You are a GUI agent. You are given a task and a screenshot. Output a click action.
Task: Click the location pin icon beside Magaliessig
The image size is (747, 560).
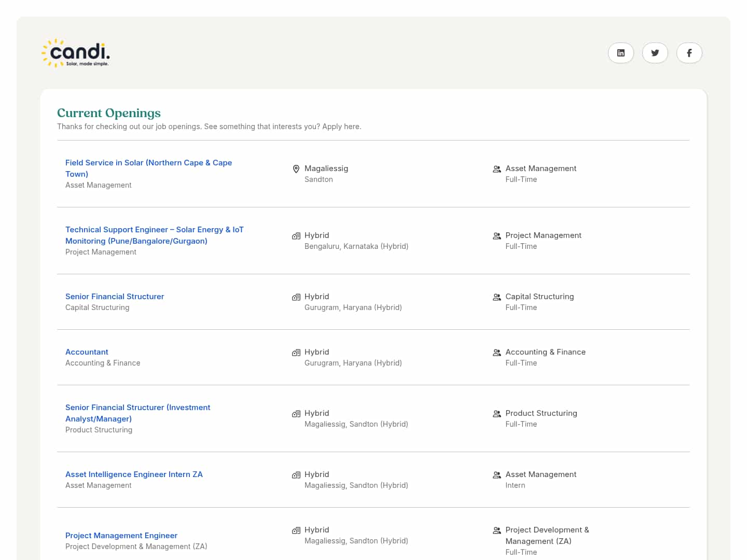click(296, 169)
